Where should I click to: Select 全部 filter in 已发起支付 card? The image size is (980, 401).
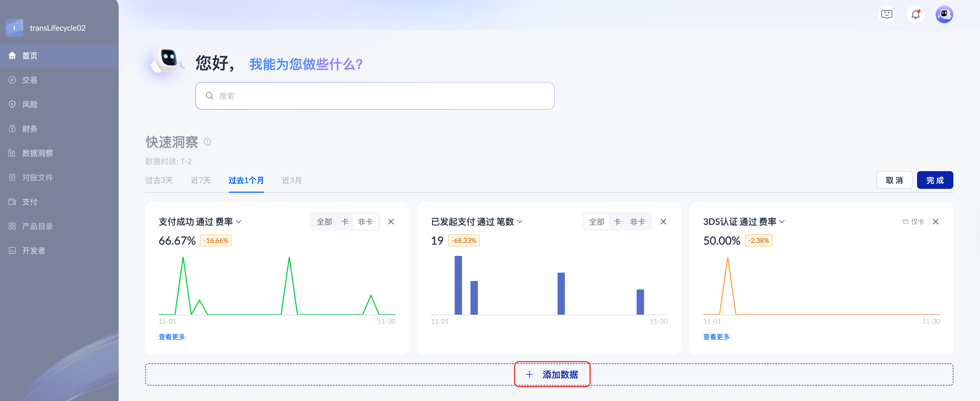[x=596, y=222]
